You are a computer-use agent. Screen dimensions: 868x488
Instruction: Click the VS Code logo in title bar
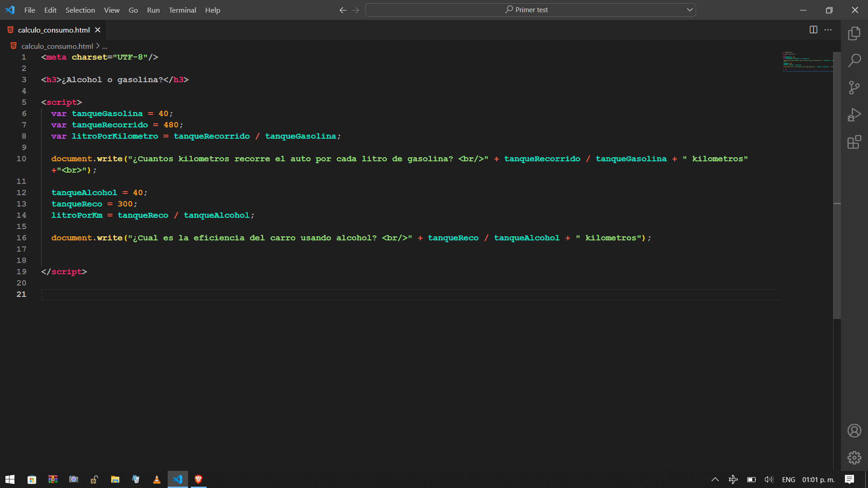pos(10,10)
